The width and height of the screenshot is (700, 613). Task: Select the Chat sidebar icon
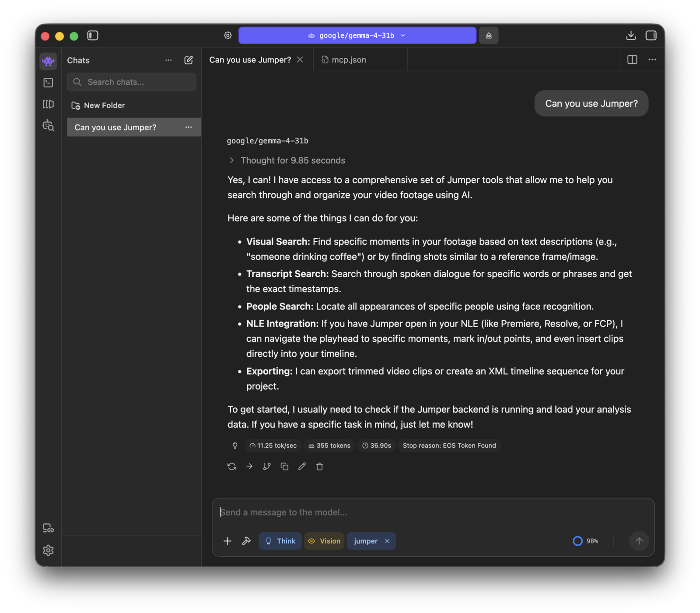(48, 61)
